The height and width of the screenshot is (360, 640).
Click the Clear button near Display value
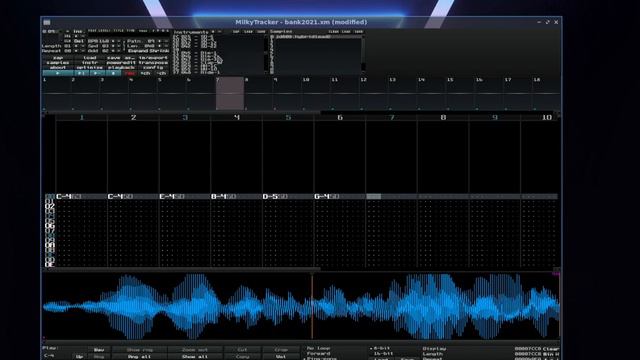coord(551,349)
